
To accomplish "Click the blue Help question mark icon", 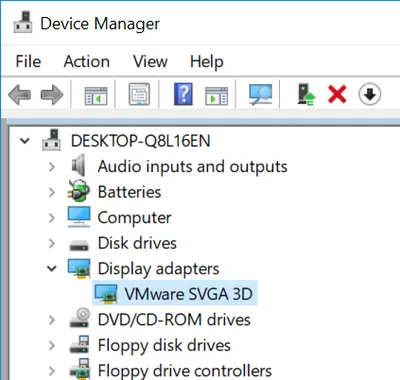I will 183,94.
